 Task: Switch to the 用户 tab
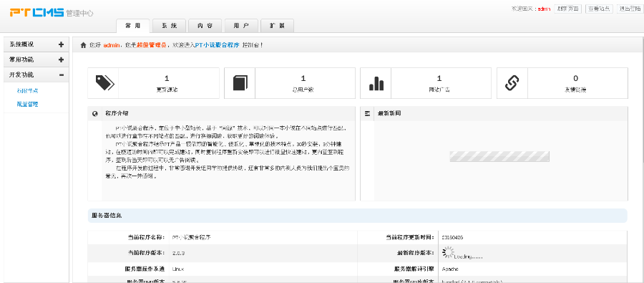241,26
